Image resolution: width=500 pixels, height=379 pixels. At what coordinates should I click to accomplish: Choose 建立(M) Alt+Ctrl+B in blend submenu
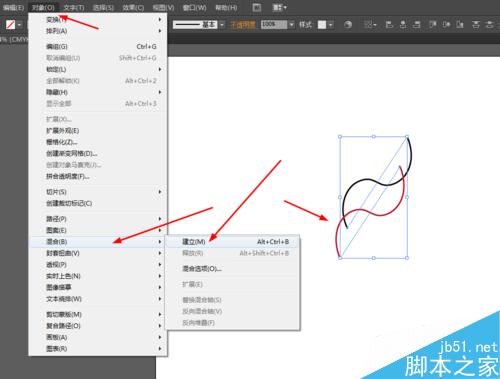233,242
